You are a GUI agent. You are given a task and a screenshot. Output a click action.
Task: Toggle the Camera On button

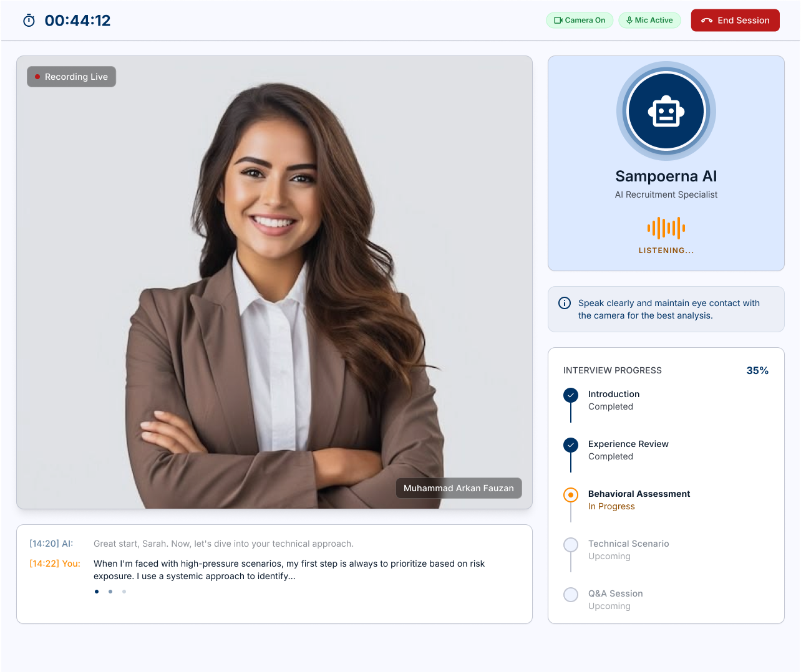(x=580, y=21)
